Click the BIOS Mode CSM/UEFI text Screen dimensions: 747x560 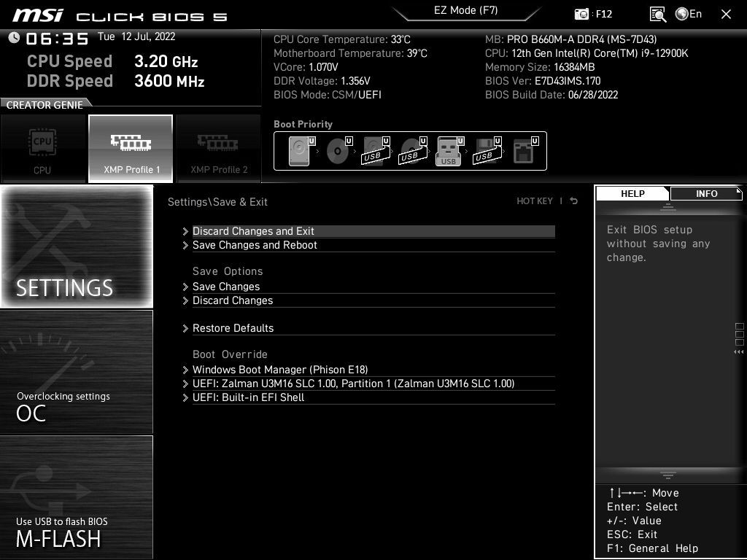coord(328,95)
